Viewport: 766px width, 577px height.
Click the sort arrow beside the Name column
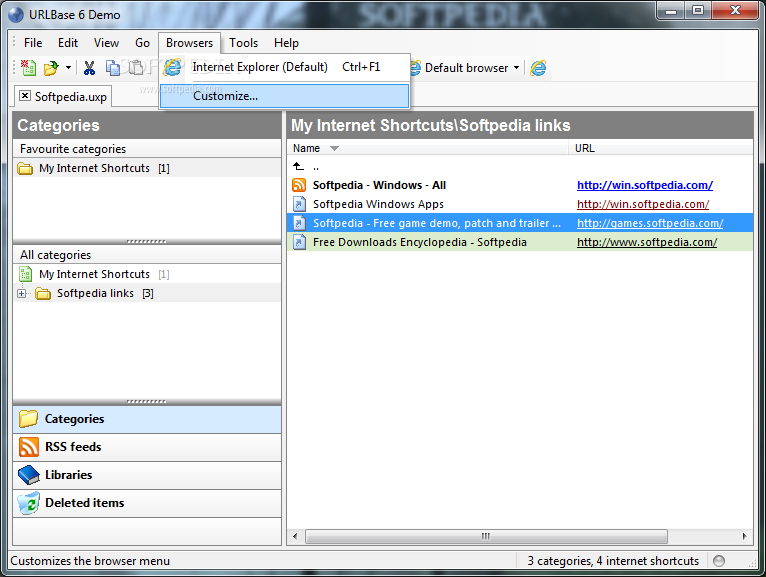pyautogui.click(x=334, y=149)
